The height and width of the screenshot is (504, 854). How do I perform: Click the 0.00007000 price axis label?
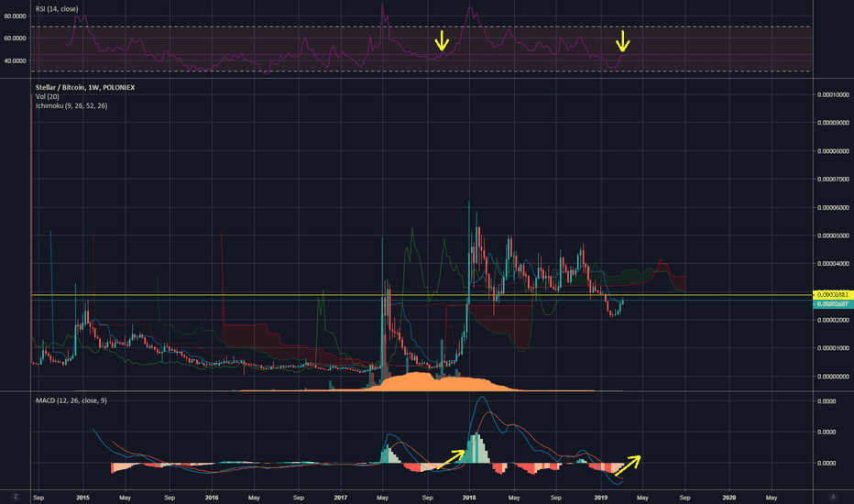tap(833, 180)
